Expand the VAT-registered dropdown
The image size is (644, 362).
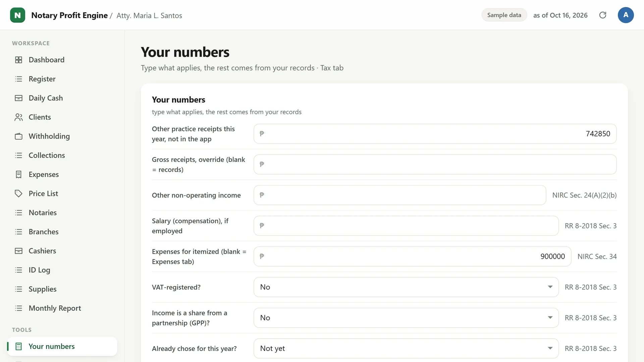[x=406, y=287]
